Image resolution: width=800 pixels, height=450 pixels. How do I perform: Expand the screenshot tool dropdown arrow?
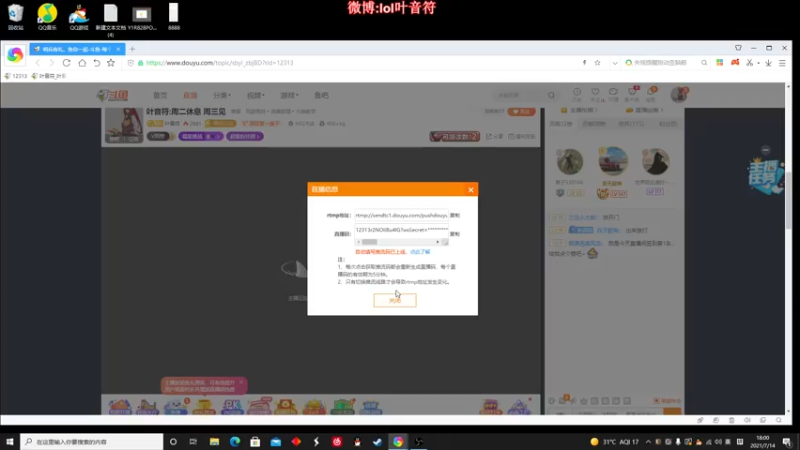click(758, 63)
